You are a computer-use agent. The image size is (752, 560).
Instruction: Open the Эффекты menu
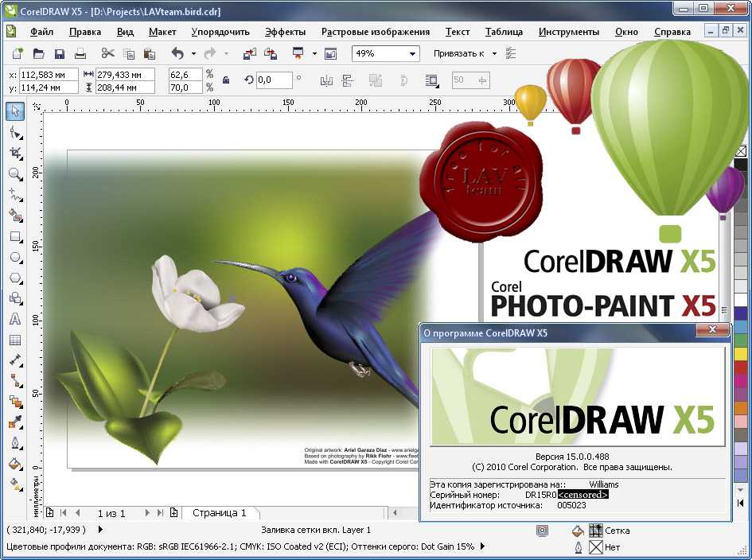coord(286,32)
